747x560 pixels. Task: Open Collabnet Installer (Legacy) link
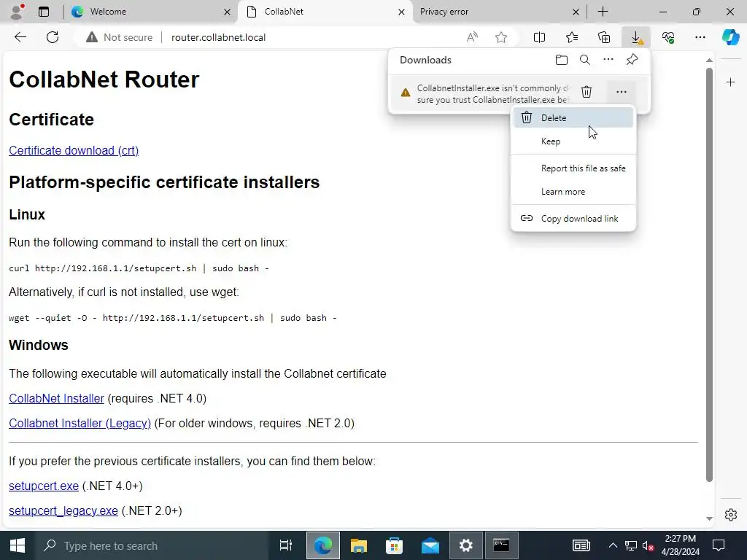80,424
